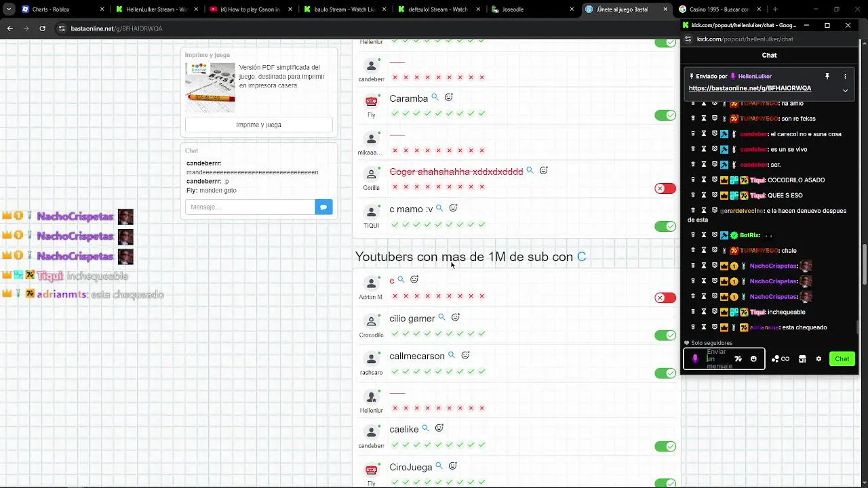868x488 pixels.
Task: Click the search icon next to 'caelike'
Action: click(425, 428)
